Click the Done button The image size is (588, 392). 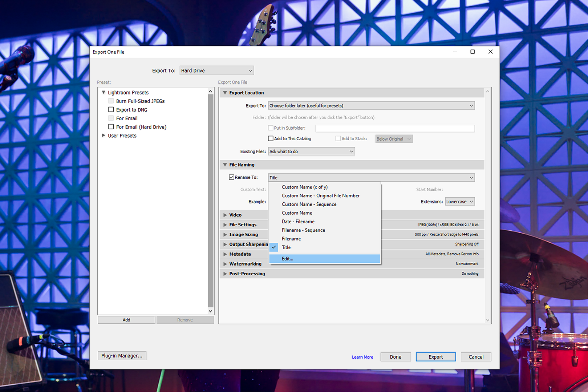pyautogui.click(x=396, y=357)
